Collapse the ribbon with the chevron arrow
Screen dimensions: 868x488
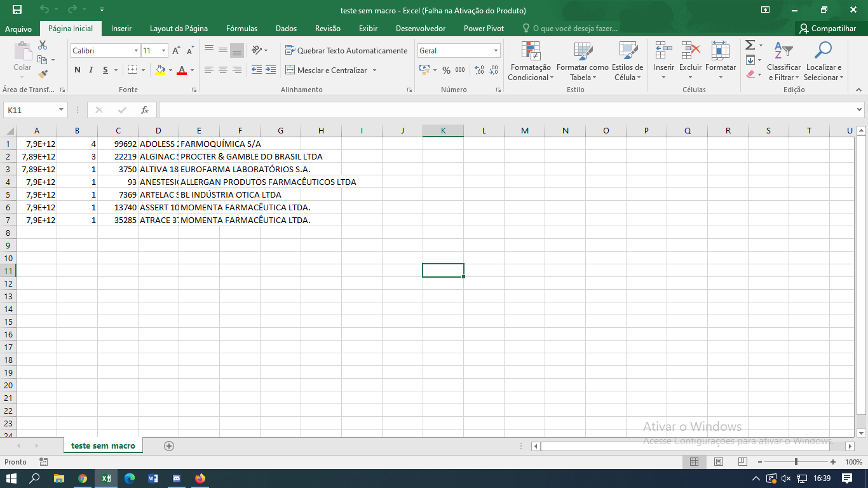pyautogui.click(x=859, y=90)
